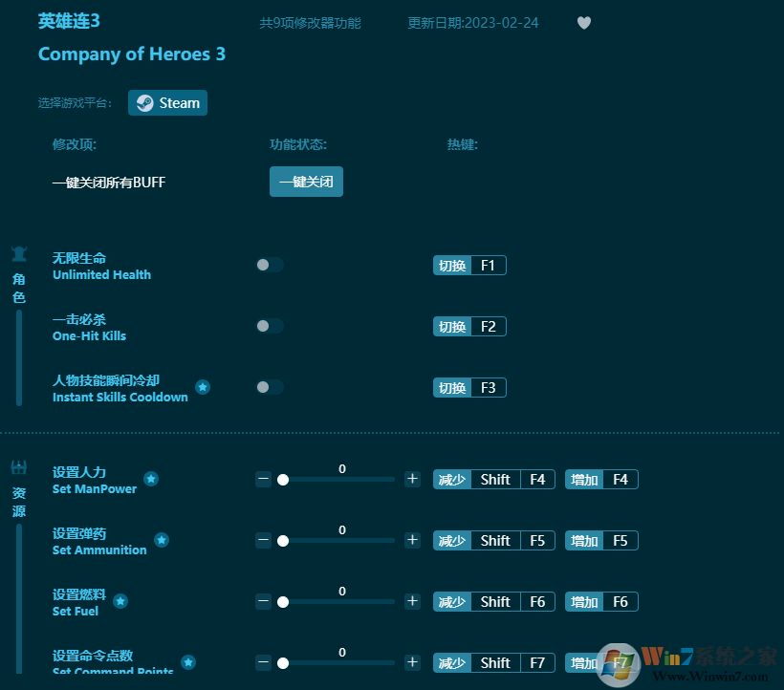Click the star badge next to Set Ammunition

pos(162,540)
